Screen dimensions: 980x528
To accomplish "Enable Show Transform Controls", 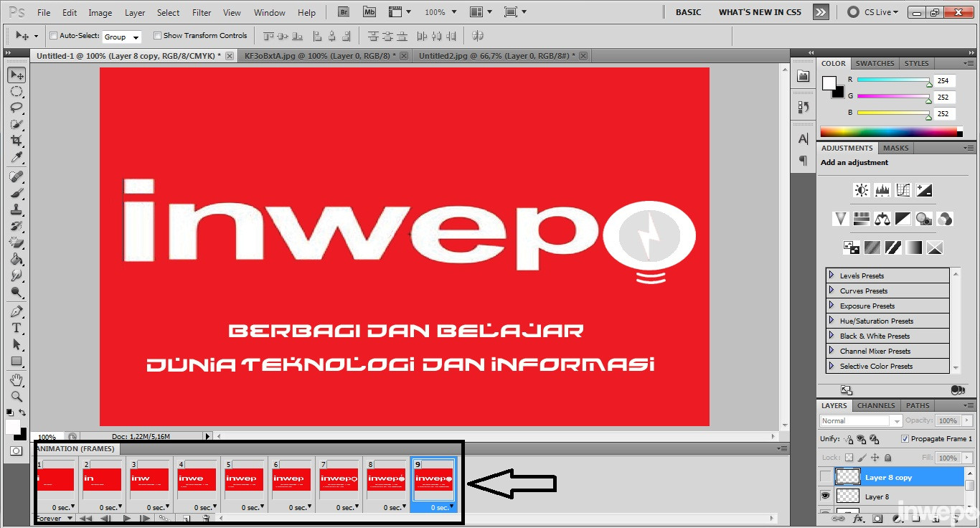I will (157, 35).
